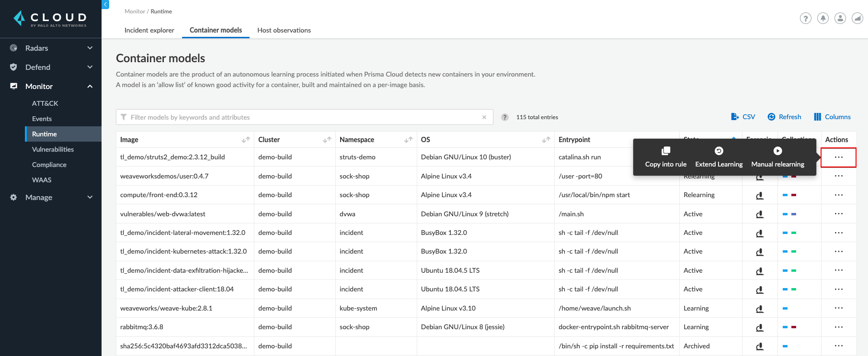Open Vulnerabilities in sidebar
This screenshot has width=868, height=356.
[x=53, y=149]
